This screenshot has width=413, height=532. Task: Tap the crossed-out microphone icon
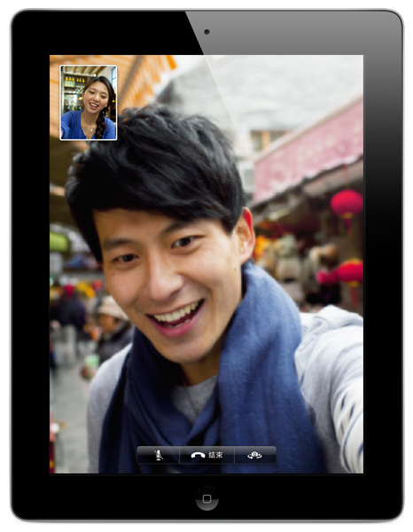click(159, 455)
